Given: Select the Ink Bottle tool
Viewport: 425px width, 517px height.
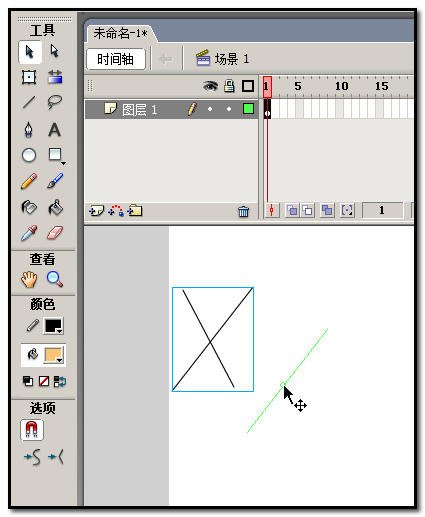Looking at the screenshot, I should (29, 207).
